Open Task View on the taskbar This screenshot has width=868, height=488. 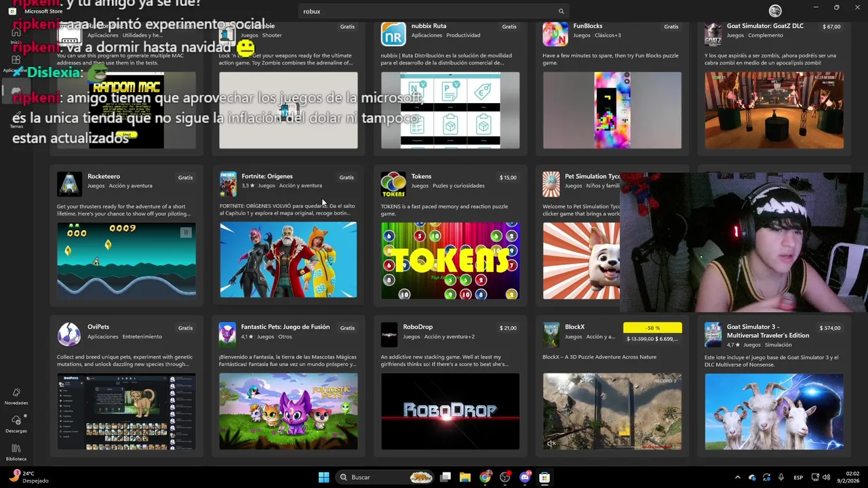(x=446, y=477)
